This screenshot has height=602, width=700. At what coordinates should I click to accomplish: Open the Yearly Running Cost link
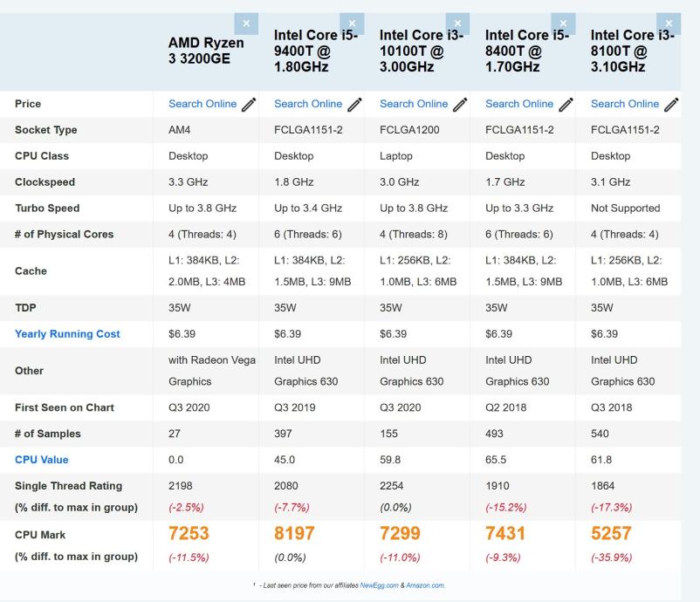pyautogui.click(x=67, y=334)
